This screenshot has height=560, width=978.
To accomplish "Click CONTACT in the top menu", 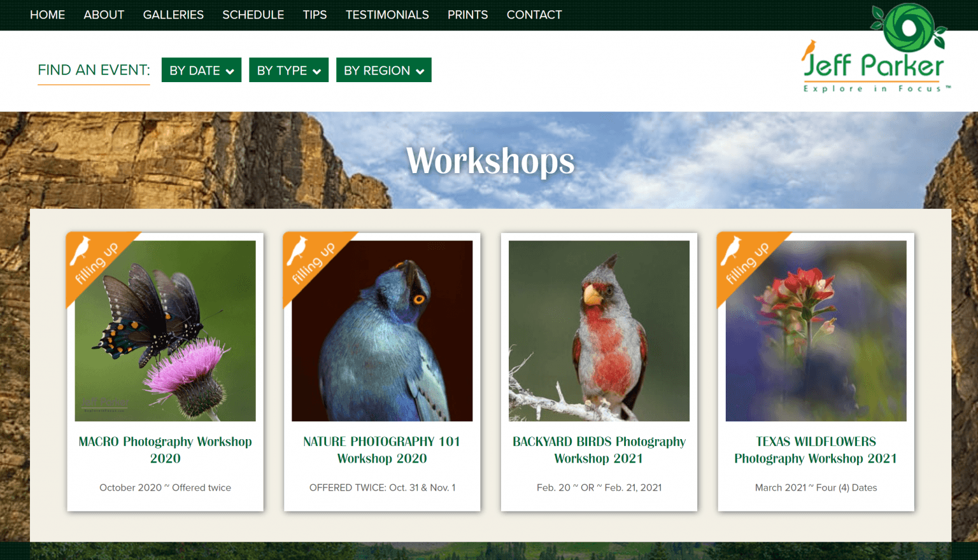I will point(534,15).
